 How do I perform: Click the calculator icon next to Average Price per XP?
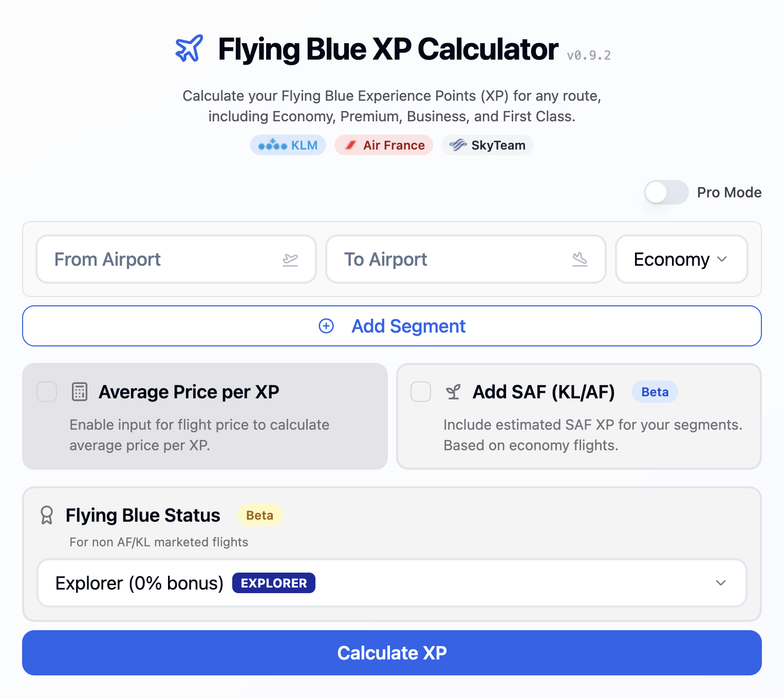(x=79, y=392)
